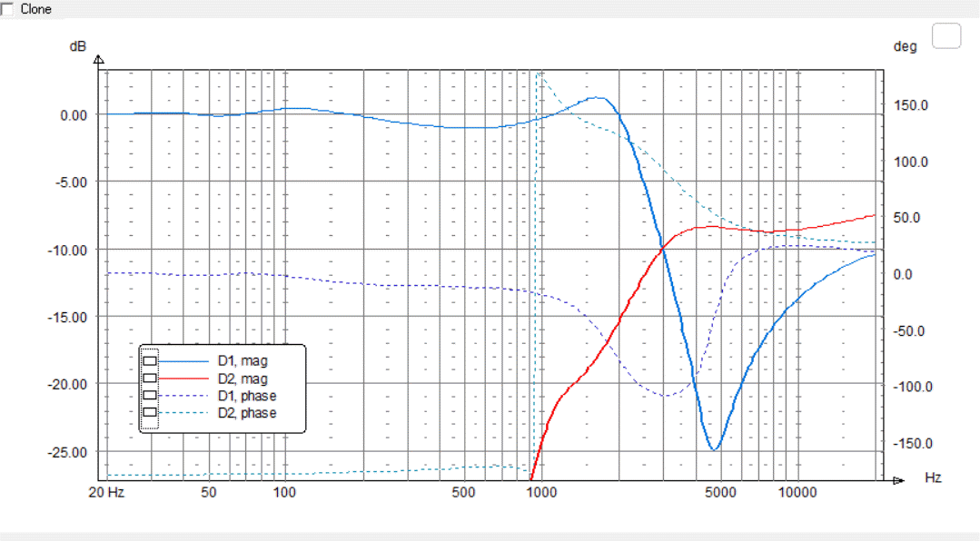This screenshot has width=980, height=541.
Task: Click the -20.00 dB axis value
Action: 68,385
